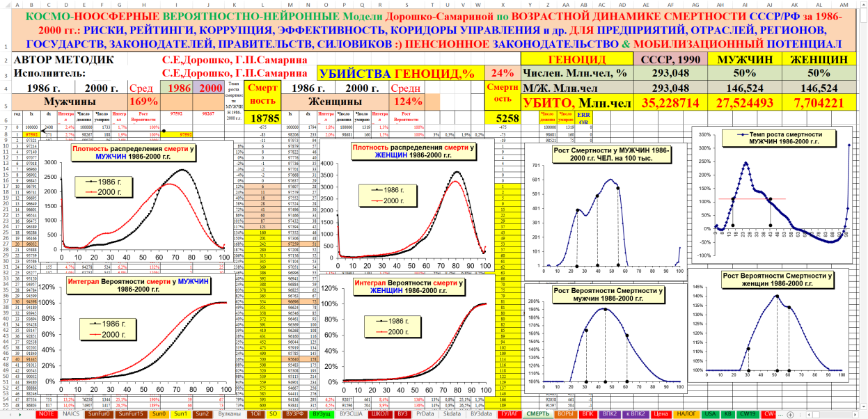Select the yellow cell showing 18785
The height and width of the screenshot is (419, 868).
tap(263, 118)
